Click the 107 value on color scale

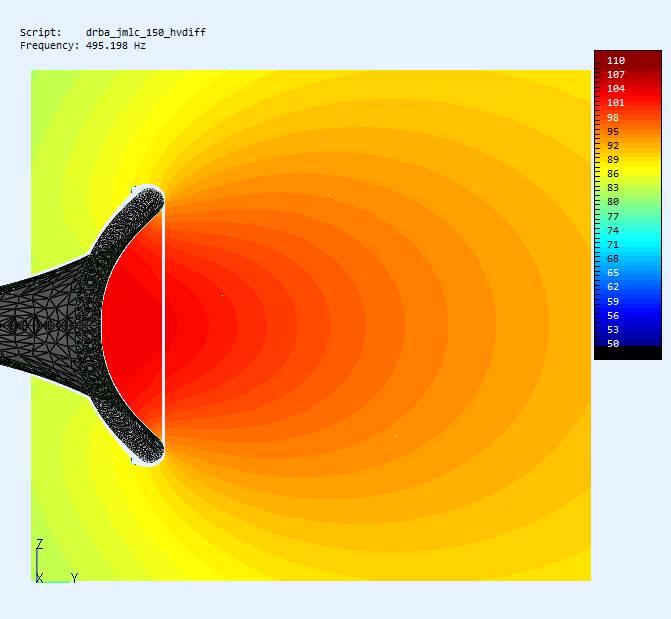(616, 74)
